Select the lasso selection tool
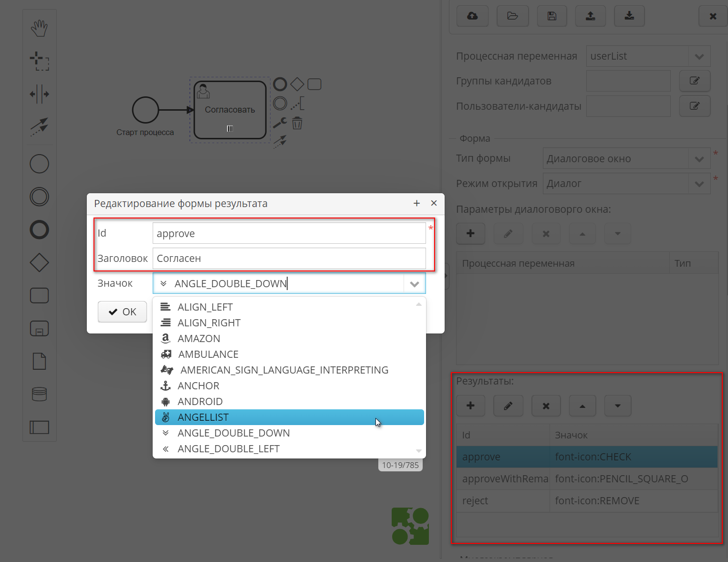Image resolution: width=728 pixels, height=562 pixels. click(x=39, y=61)
